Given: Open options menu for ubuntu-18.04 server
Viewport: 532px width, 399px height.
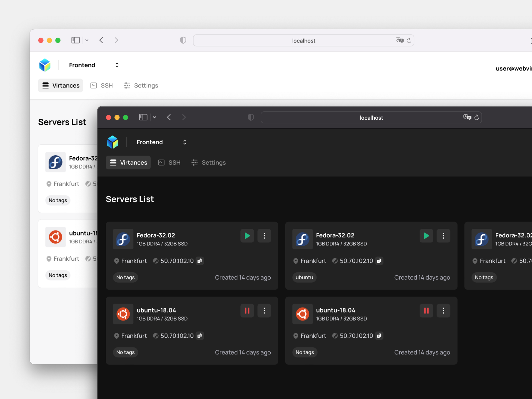Looking at the screenshot, I should (264, 311).
